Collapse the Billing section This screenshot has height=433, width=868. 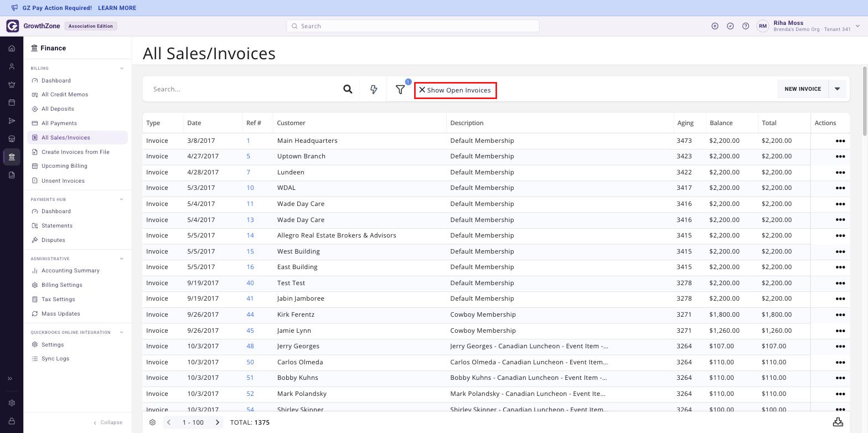[x=122, y=68]
